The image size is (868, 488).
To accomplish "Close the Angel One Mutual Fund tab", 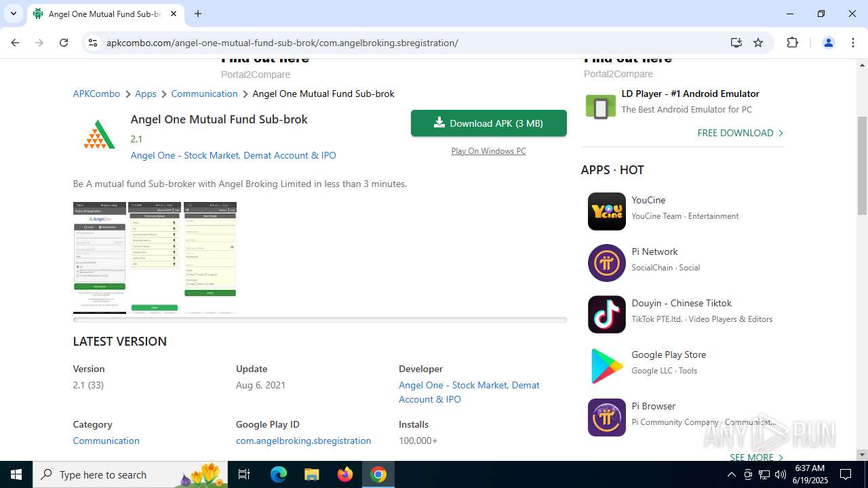I will [174, 14].
